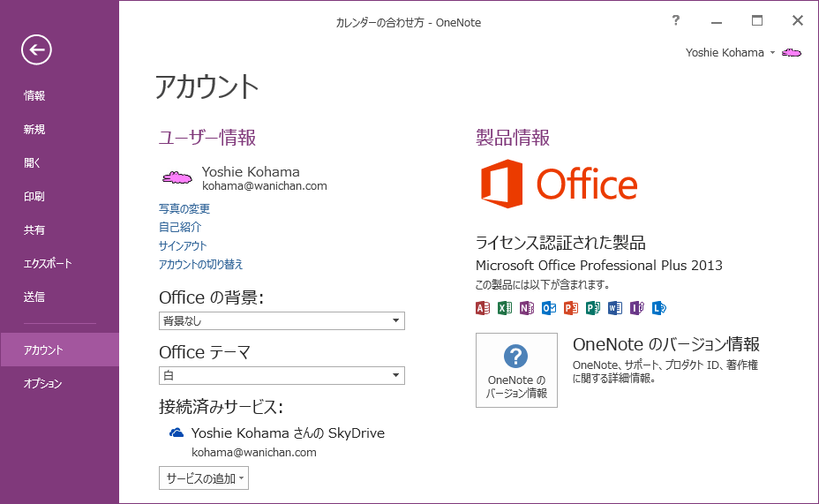The image size is (819, 504).
Task: Click the Publisher product icon
Action: click(x=593, y=308)
